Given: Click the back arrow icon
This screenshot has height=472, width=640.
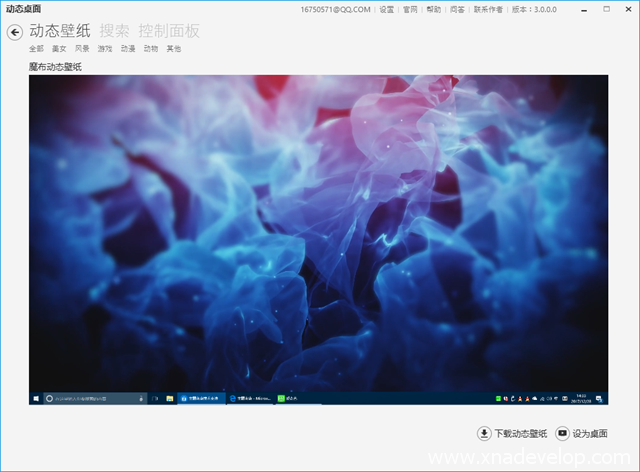Looking at the screenshot, I should pyautogui.click(x=14, y=32).
